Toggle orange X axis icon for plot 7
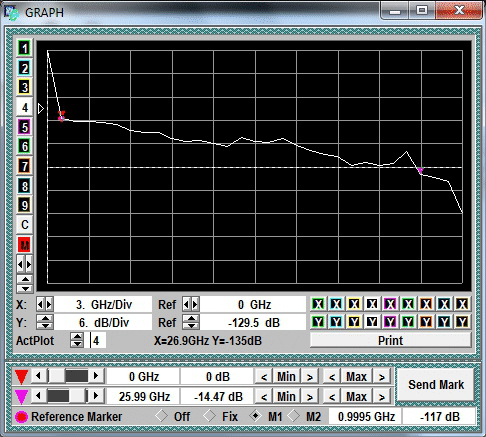 [x=426, y=304]
